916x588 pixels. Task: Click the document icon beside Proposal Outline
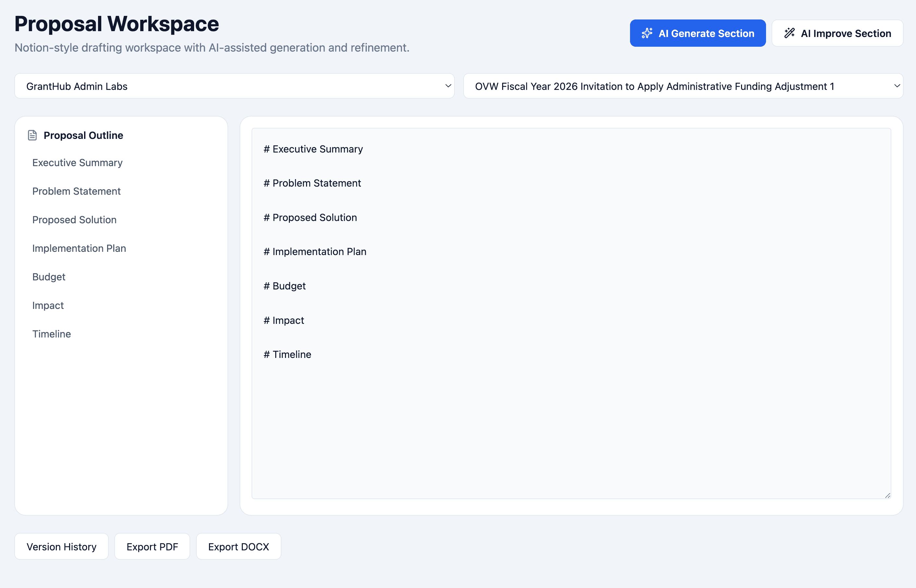pyautogui.click(x=32, y=135)
